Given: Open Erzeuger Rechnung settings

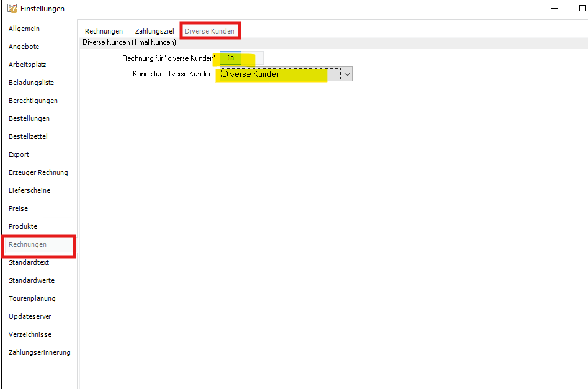Looking at the screenshot, I should 38,172.
